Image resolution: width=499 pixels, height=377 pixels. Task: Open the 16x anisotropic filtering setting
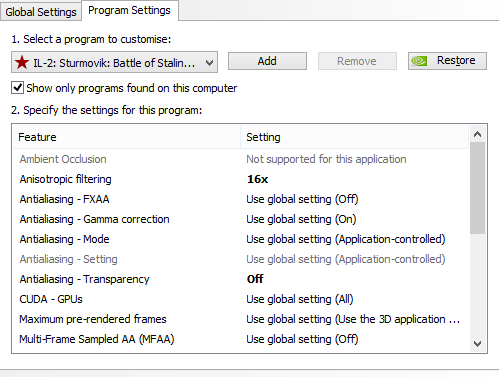coord(257,179)
